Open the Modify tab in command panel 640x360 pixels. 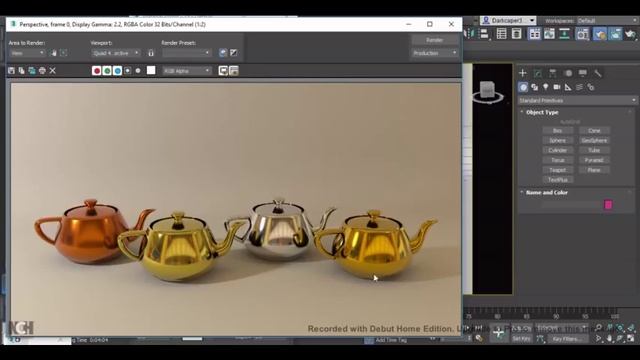pos(538,73)
